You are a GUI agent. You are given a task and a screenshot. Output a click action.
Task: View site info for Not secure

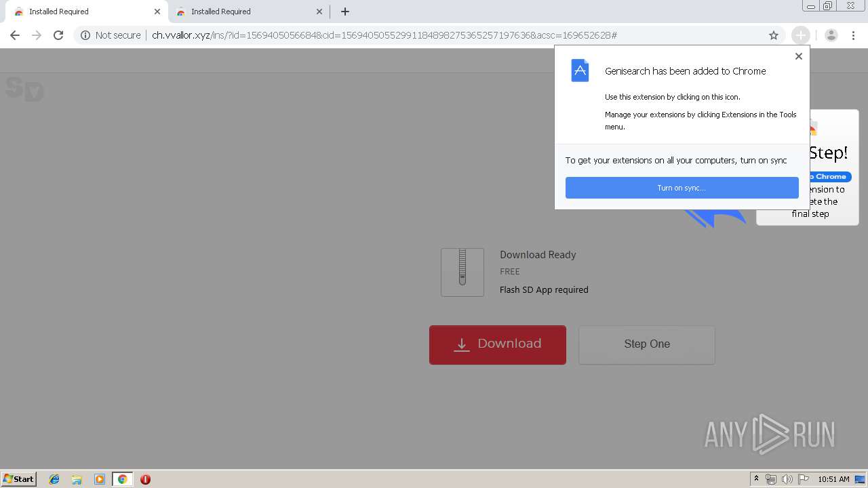(x=111, y=35)
